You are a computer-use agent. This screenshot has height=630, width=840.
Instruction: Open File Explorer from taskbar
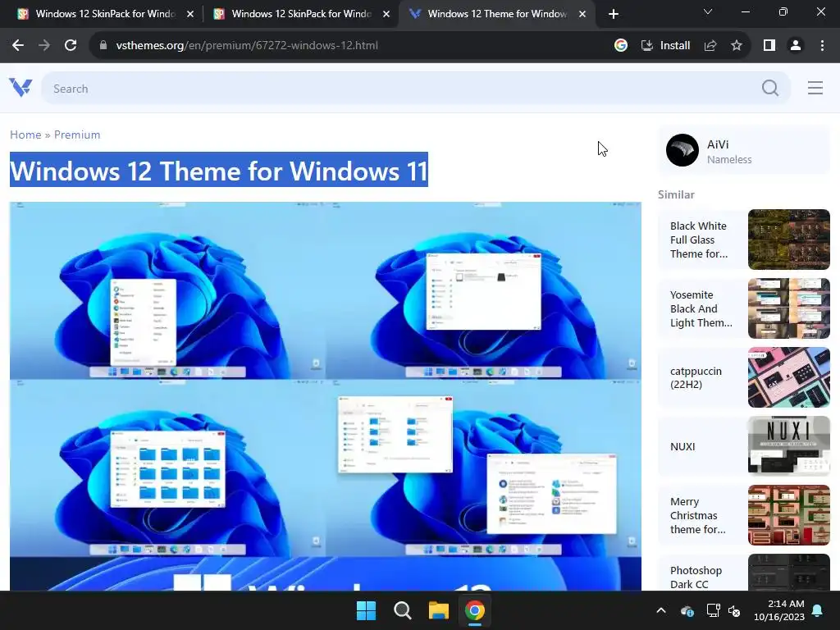438,610
